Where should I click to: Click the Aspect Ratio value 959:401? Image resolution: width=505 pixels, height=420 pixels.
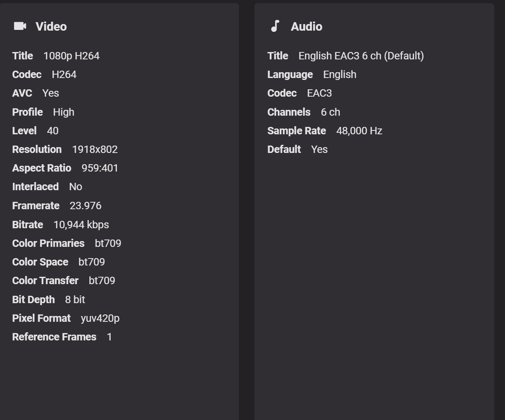[x=100, y=168]
